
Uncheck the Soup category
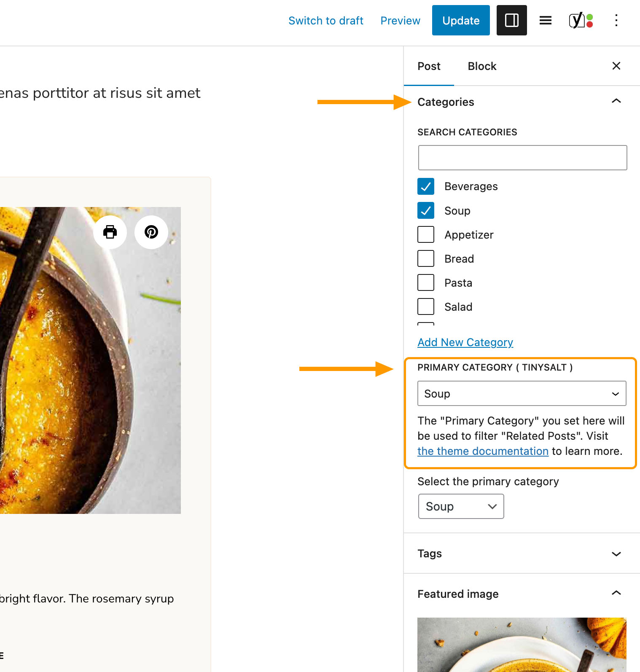[425, 210]
